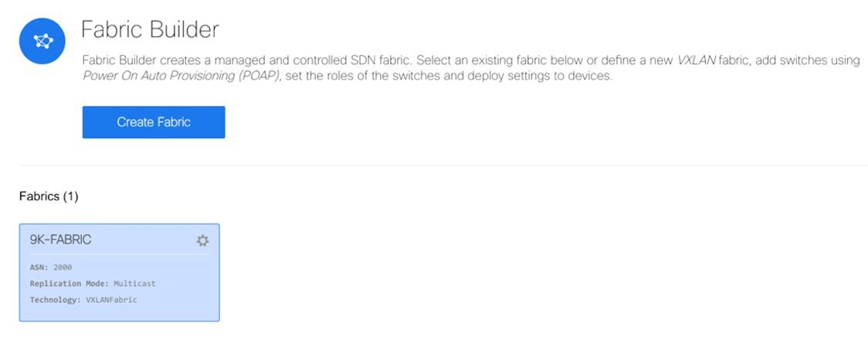Click horizontal separator below Create Fabric
The width and height of the screenshot is (868, 337).
442,165
